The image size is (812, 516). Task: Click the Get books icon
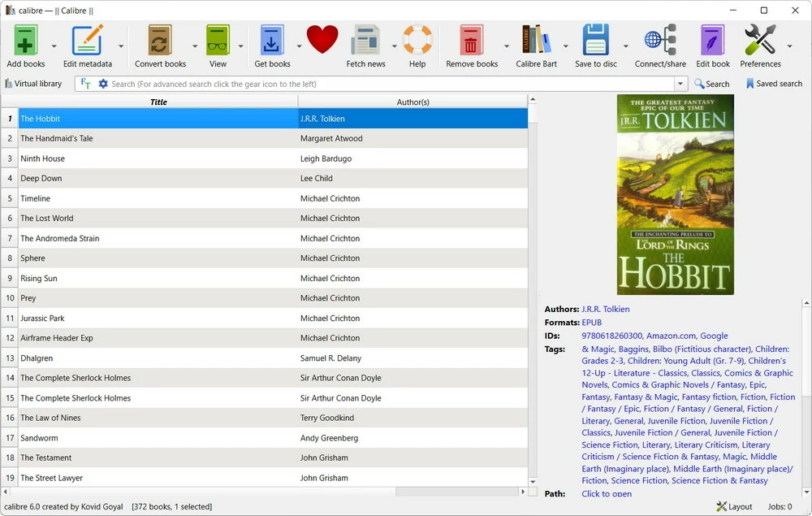[272, 41]
